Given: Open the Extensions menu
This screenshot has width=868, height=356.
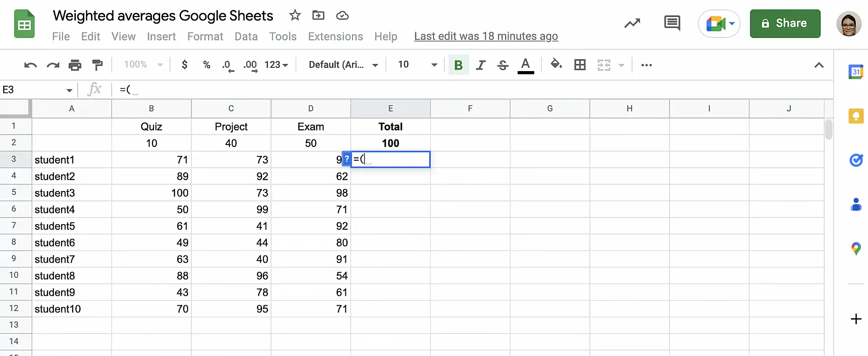Looking at the screenshot, I should click(335, 37).
